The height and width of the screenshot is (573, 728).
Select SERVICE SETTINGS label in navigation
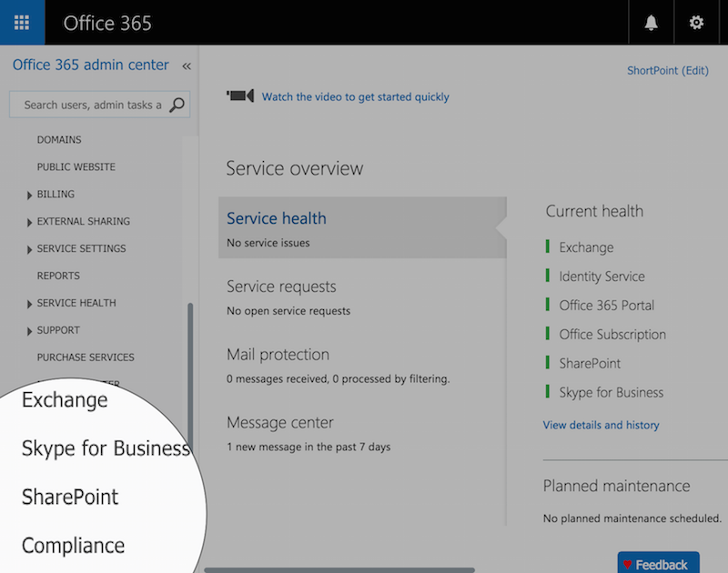point(81,248)
